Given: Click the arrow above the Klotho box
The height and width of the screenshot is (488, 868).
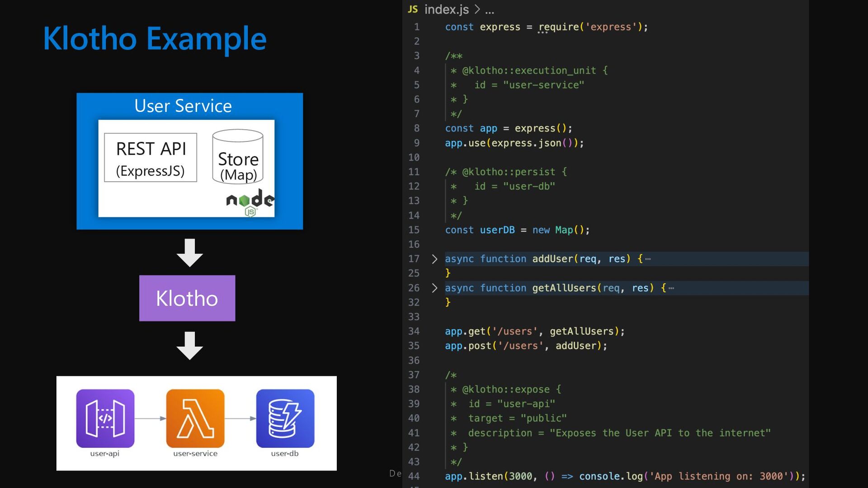Looking at the screenshot, I should 190,253.
